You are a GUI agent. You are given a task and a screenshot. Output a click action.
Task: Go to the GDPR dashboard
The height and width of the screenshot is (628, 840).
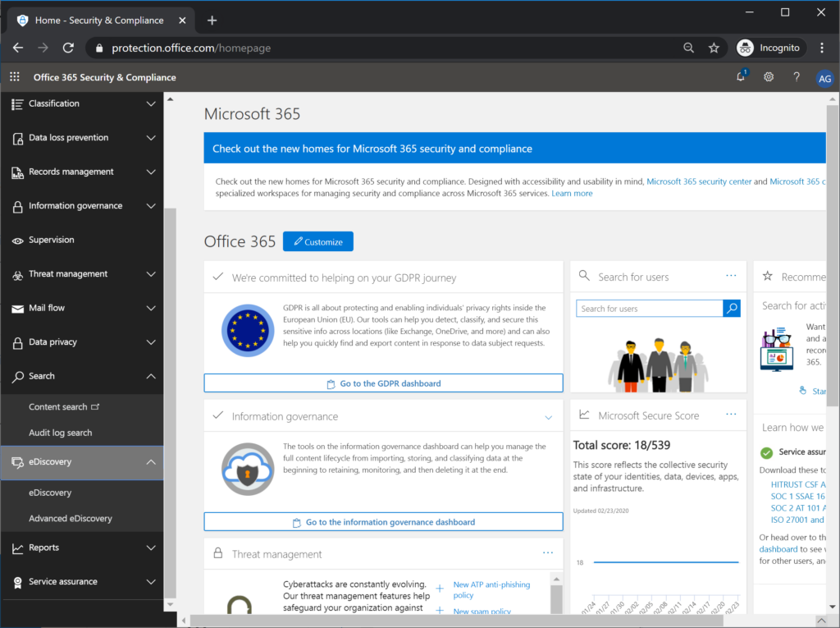click(383, 383)
